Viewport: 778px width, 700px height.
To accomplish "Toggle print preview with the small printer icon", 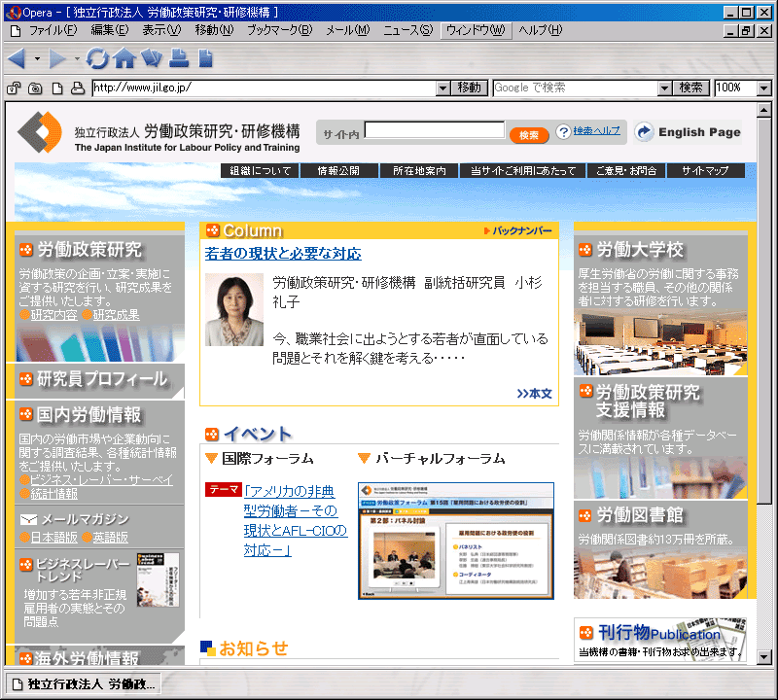I will (x=78, y=87).
